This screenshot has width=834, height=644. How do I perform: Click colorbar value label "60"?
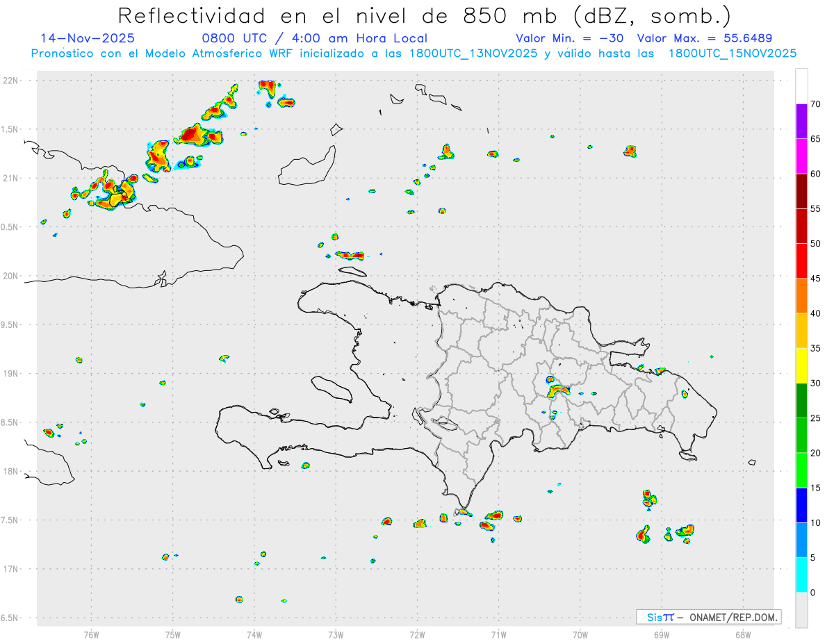816,174
